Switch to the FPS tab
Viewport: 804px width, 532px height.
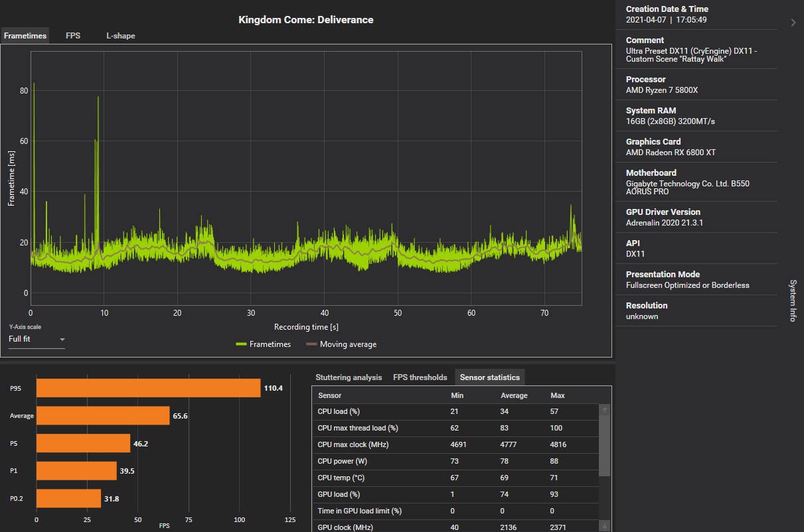click(73, 36)
